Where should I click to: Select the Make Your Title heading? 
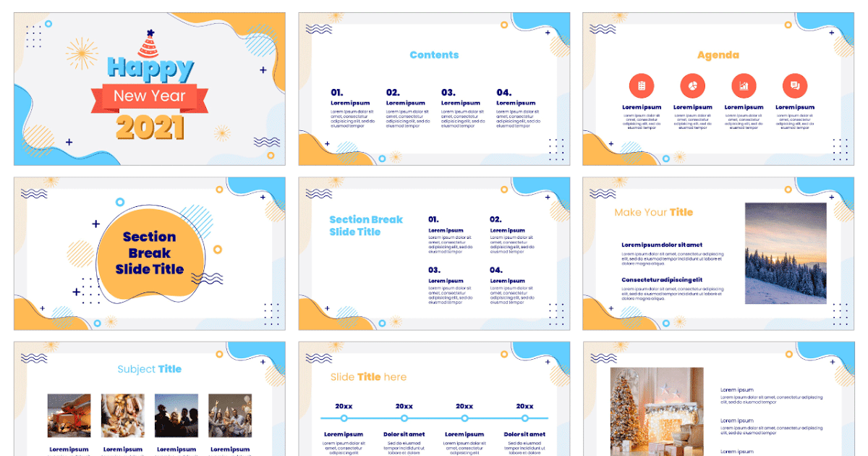[654, 213]
